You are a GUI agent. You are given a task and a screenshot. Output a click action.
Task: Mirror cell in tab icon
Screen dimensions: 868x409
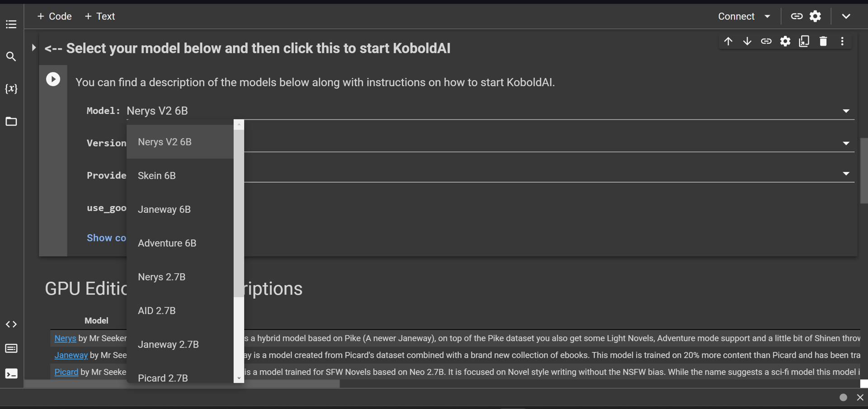pos(804,42)
